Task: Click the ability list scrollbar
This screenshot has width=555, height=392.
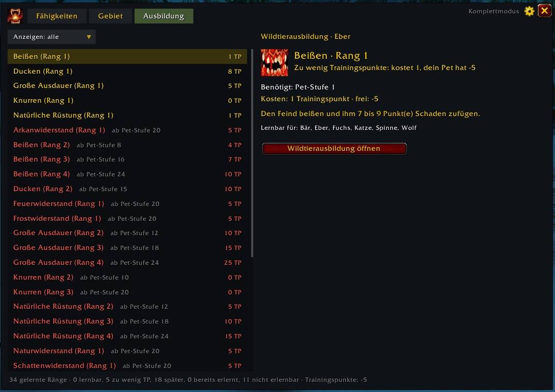Action: point(252,153)
